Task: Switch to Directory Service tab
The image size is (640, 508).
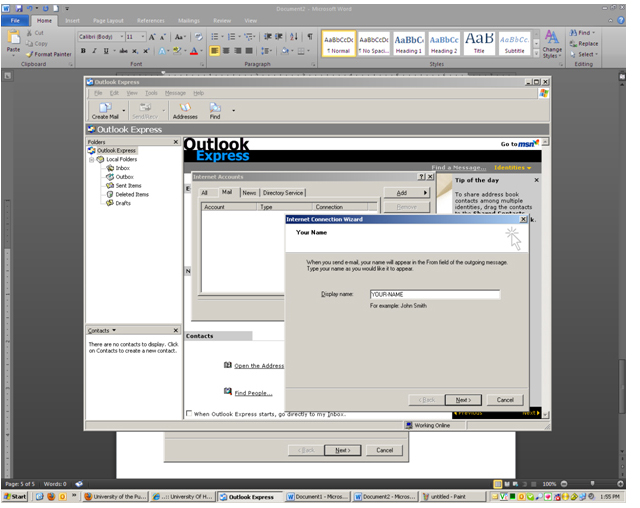Action: pos(283,193)
